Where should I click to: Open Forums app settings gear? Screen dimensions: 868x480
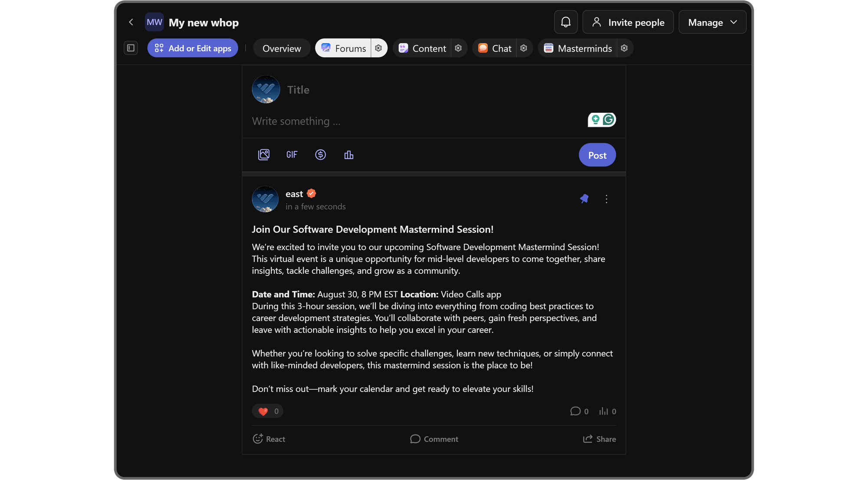tap(378, 48)
